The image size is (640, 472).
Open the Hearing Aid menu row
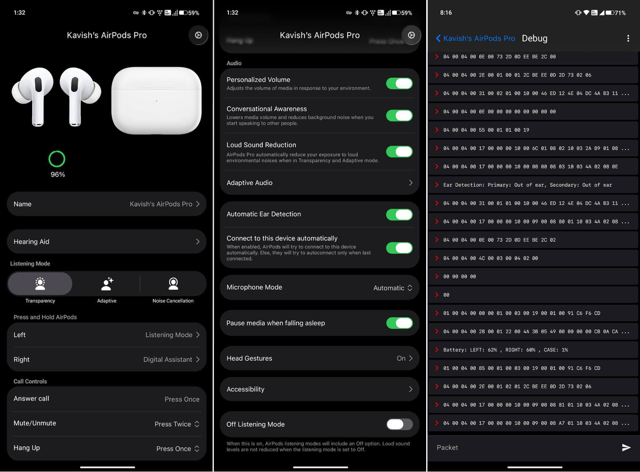click(107, 242)
